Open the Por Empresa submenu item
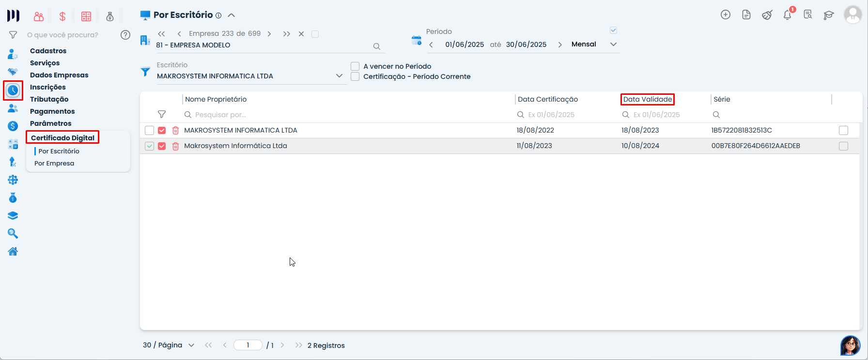Viewport: 868px width, 360px height. tap(54, 164)
